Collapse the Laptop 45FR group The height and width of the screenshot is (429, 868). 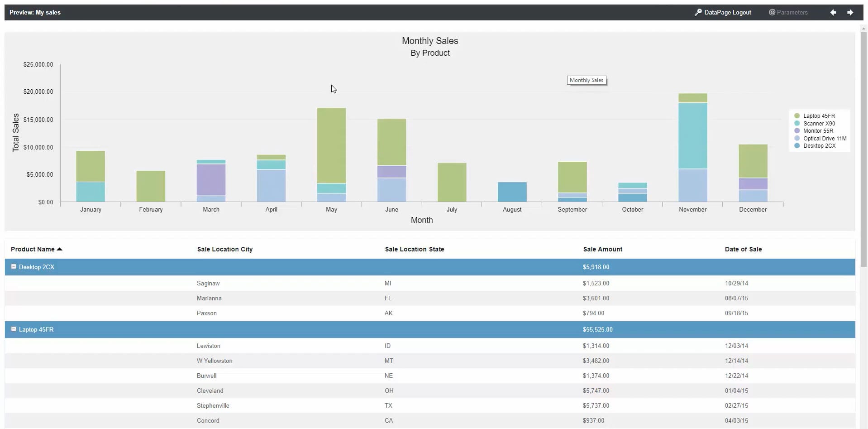14,329
